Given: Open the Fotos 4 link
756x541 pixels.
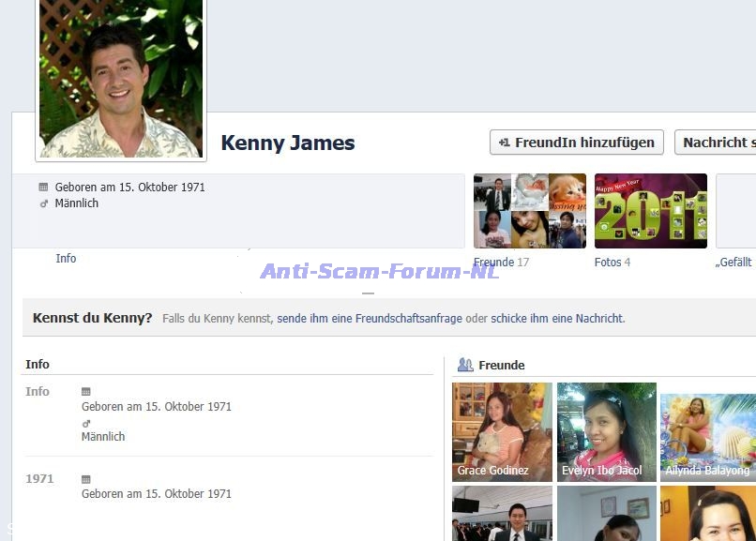Looking at the screenshot, I should click(x=612, y=263).
